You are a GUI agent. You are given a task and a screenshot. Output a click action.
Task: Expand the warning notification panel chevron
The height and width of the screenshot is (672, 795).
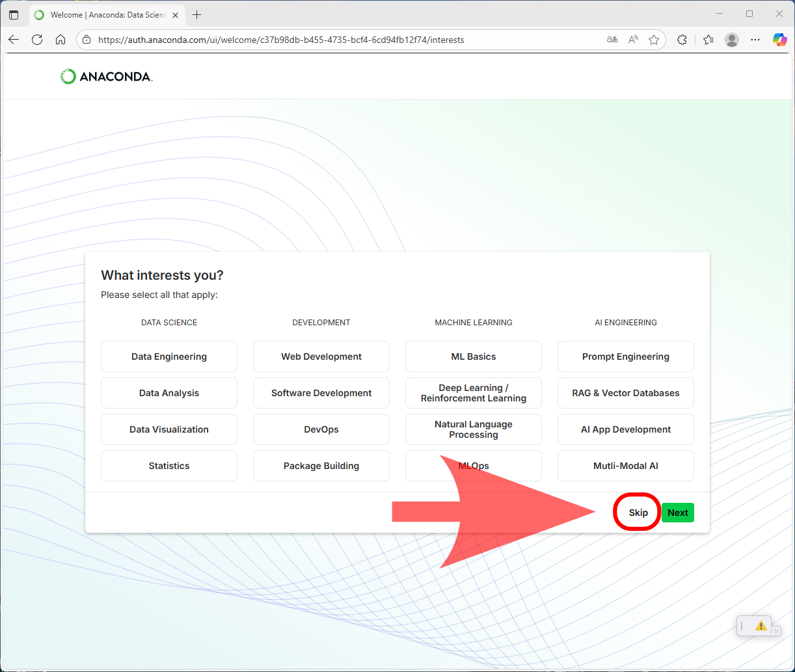click(776, 630)
